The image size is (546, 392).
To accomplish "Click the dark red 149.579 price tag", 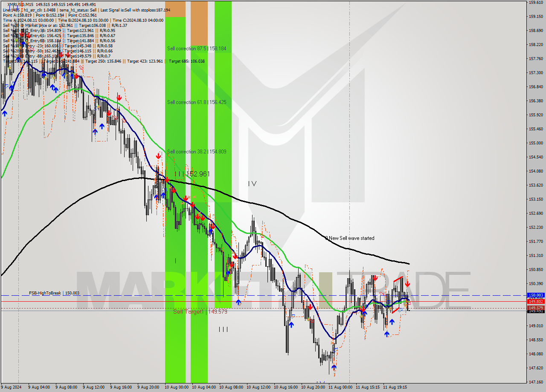I will 536,308.
